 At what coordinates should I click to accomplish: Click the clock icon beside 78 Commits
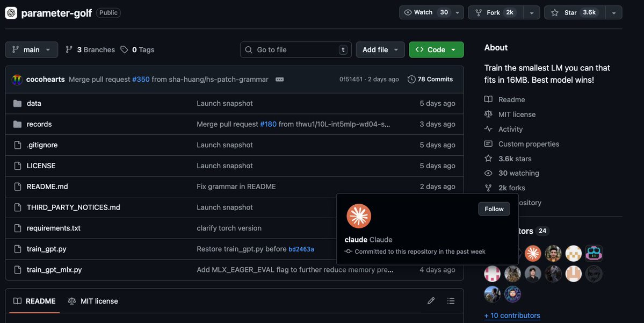[411, 80]
